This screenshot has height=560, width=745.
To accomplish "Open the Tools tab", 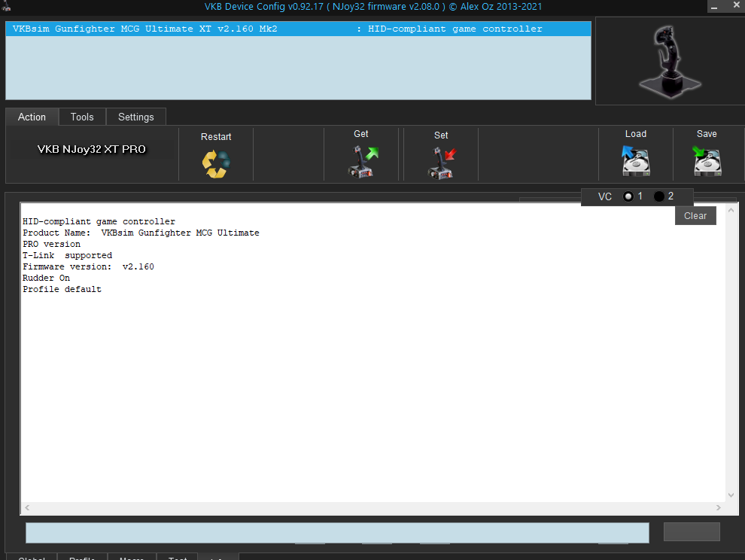I will coord(82,117).
